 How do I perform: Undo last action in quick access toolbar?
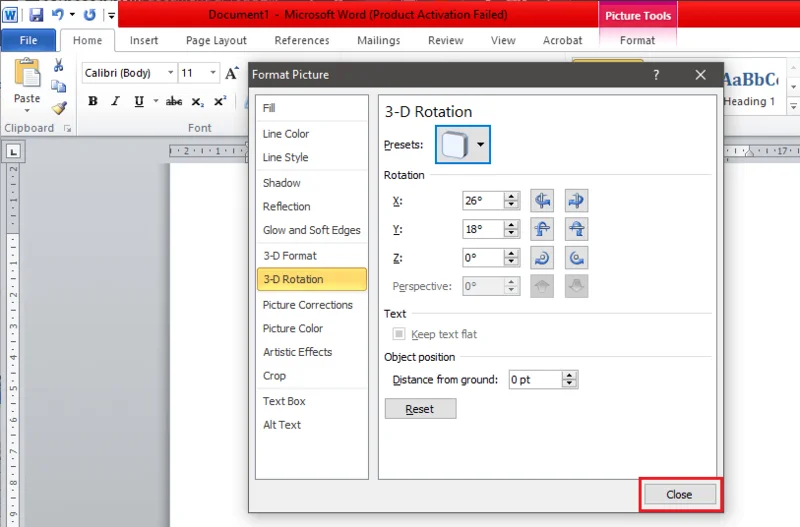tap(58, 14)
